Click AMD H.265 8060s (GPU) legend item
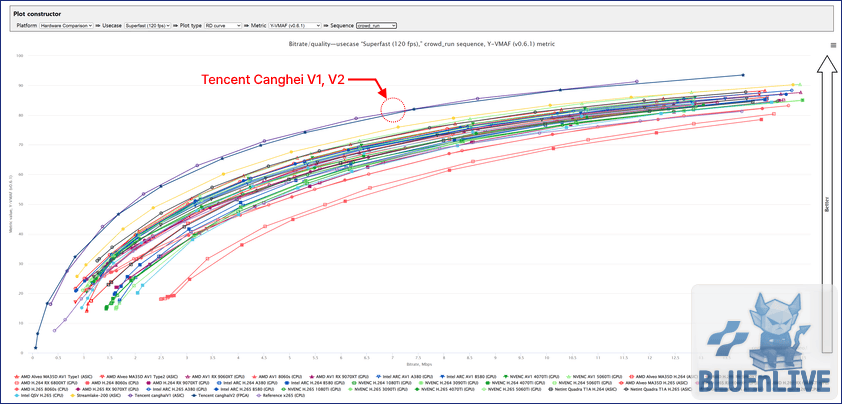Viewport: 842px width, 404px height. click(x=40, y=389)
